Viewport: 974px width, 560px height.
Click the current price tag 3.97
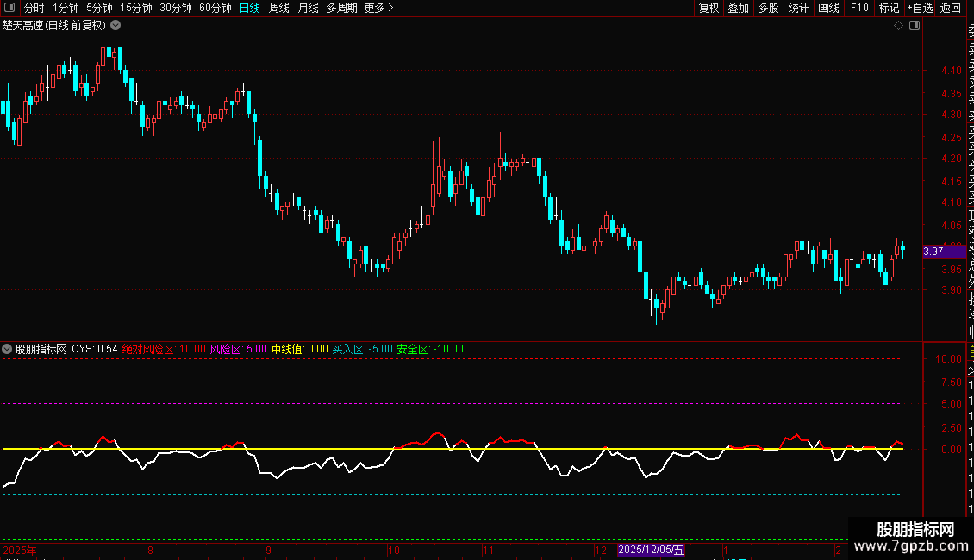tap(944, 252)
